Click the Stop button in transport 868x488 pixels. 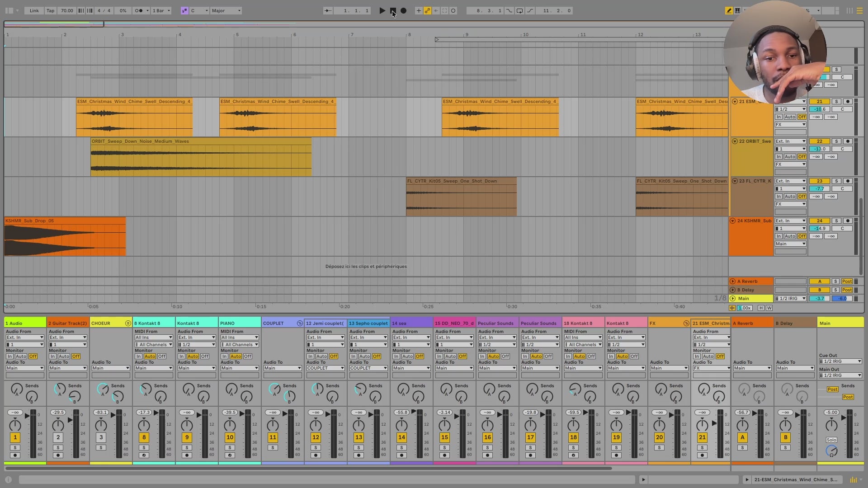[x=393, y=10]
